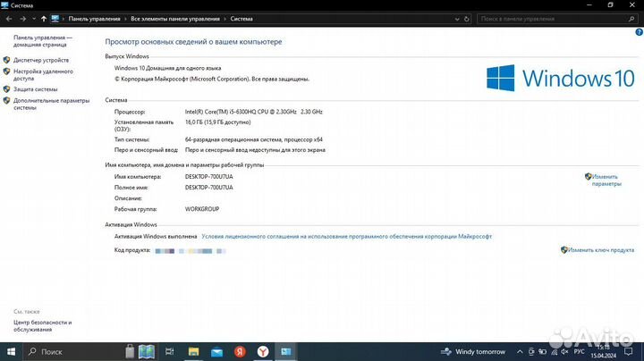Open the Windy tomorrow weather widget
Viewport: 644px width, 361px height.
point(473,351)
